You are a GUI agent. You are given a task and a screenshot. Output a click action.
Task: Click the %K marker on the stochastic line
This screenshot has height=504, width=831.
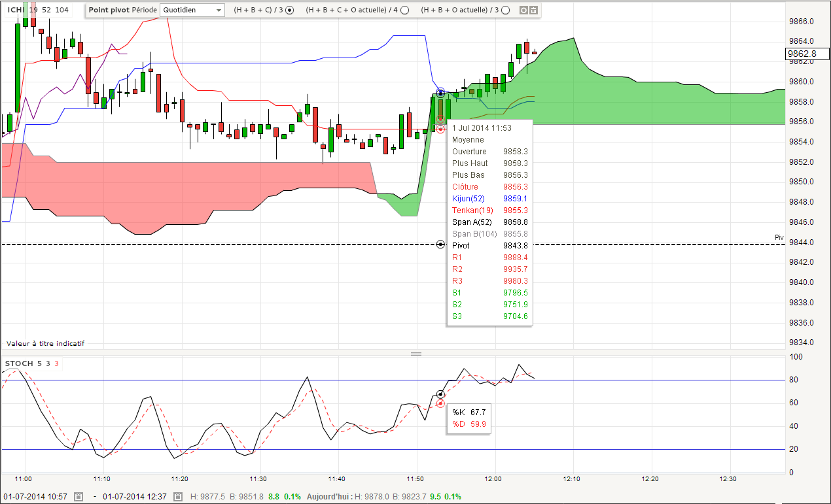pos(440,394)
